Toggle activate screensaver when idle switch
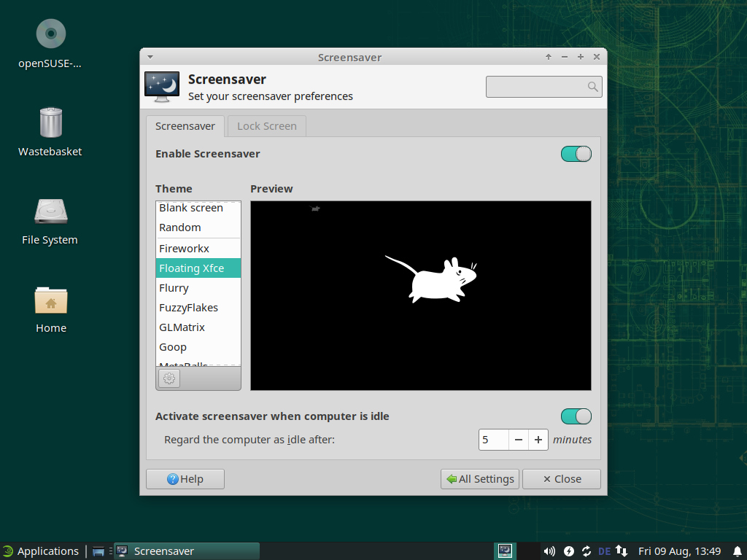The width and height of the screenshot is (747, 560). pyautogui.click(x=576, y=416)
